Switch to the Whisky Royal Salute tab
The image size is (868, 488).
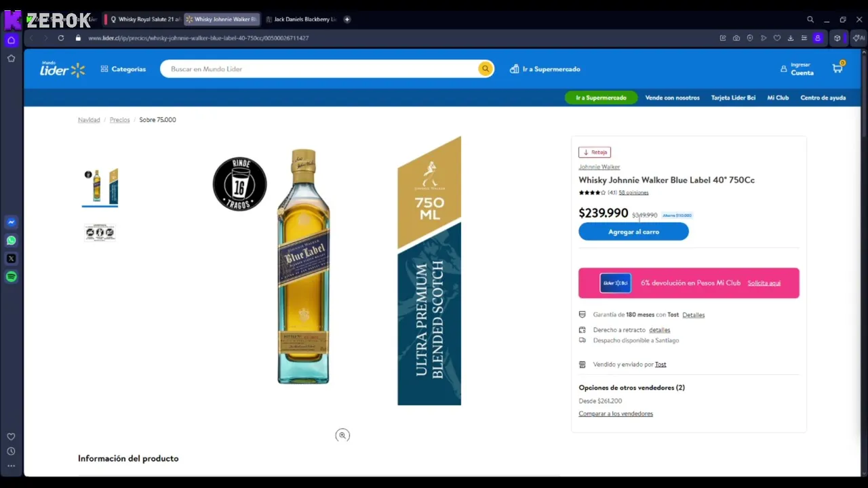tap(144, 20)
